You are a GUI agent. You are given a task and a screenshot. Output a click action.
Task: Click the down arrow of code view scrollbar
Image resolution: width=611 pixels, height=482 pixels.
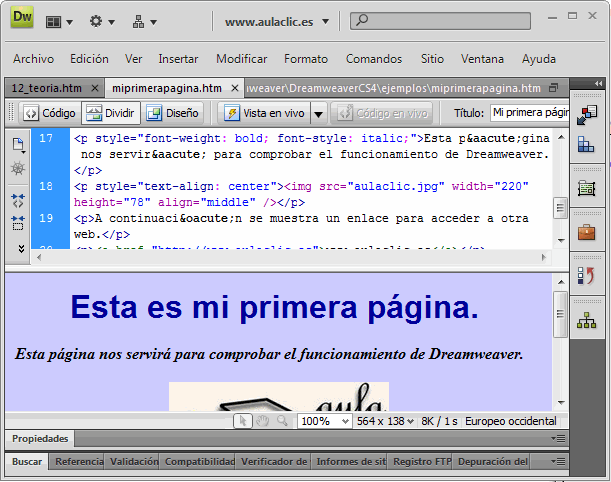coord(561,240)
